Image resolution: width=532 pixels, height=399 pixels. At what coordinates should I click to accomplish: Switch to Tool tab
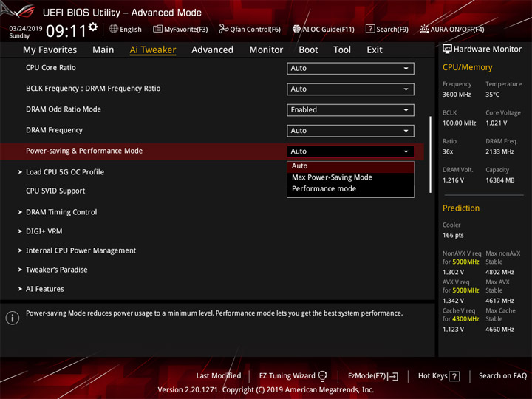tap(342, 50)
